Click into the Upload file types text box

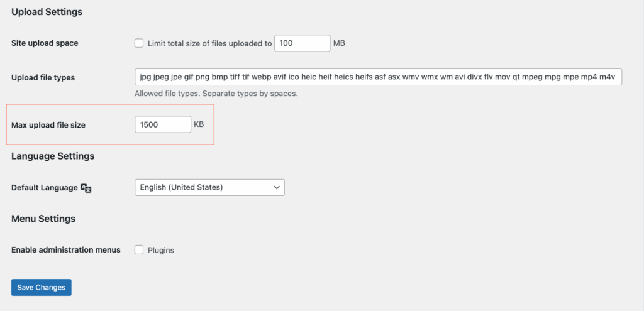click(378, 77)
